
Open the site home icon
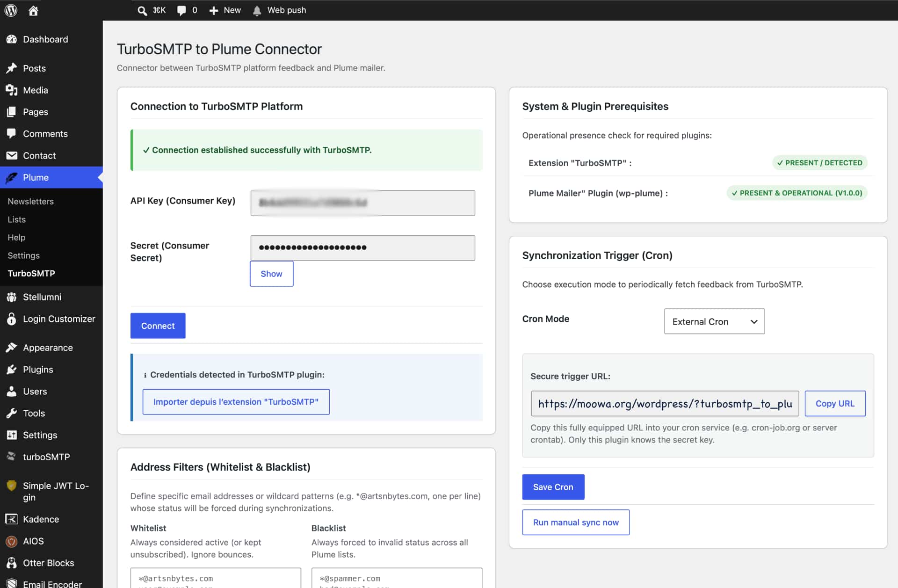pyautogui.click(x=33, y=10)
